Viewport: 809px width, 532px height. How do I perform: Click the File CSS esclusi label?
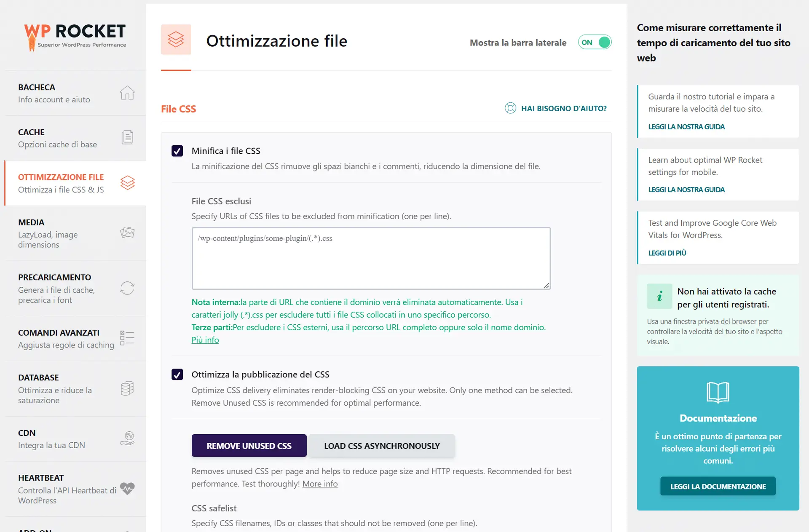tap(221, 201)
